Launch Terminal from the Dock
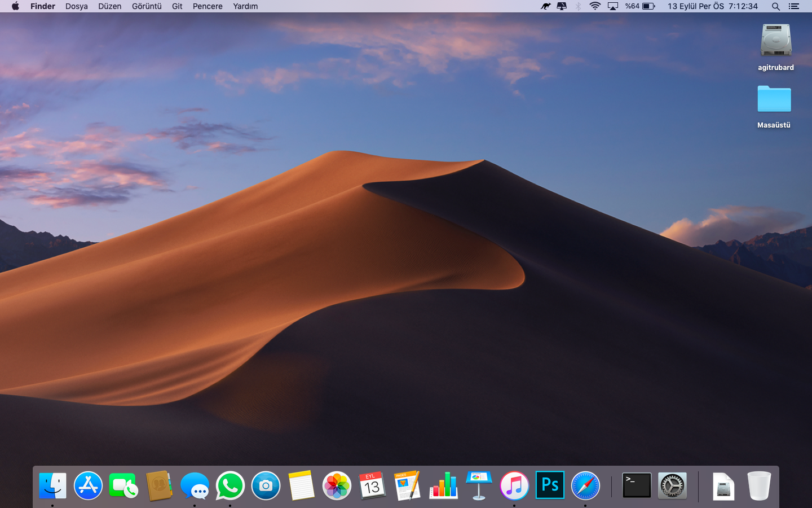 (637, 485)
